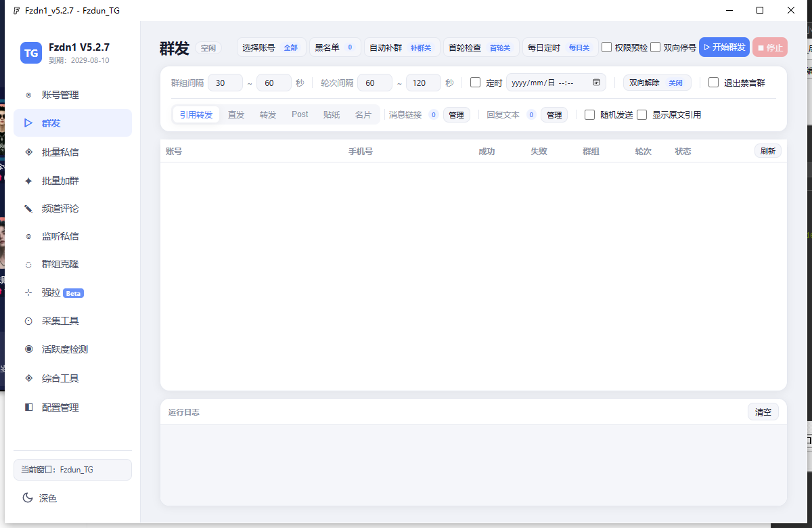Open 综合工具 in the sidebar
The width and height of the screenshot is (812, 528).
[x=72, y=378]
